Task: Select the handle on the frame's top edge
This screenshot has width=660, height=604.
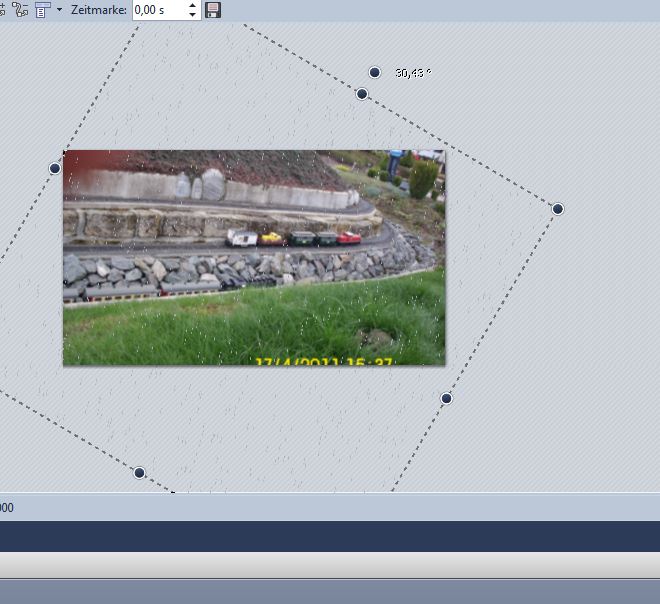Action: (362, 94)
